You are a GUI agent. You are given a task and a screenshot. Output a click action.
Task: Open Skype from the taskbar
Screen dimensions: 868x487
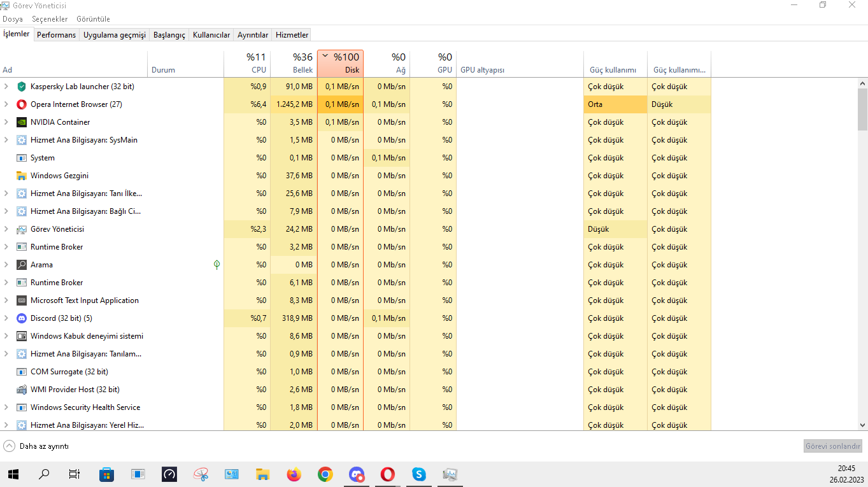pyautogui.click(x=418, y=474)
